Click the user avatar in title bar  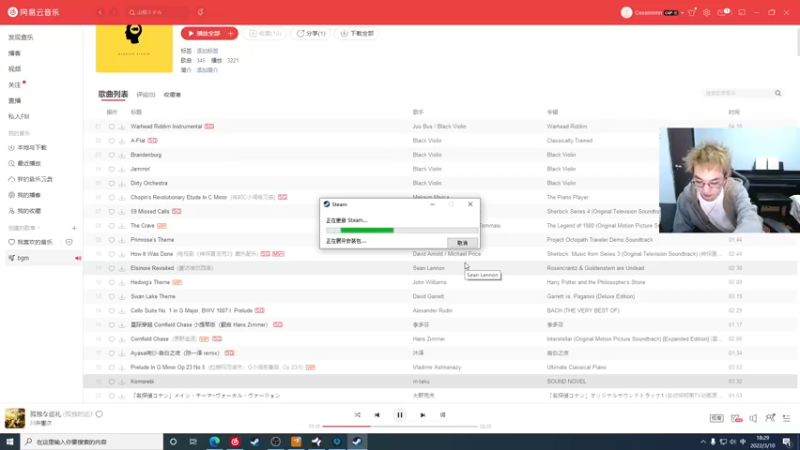point(627,12)
